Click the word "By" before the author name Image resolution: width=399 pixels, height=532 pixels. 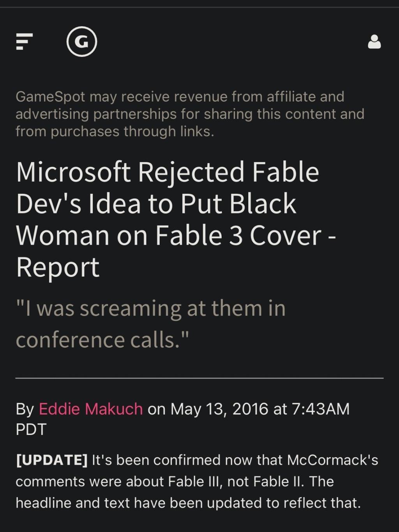coord(25,409)
